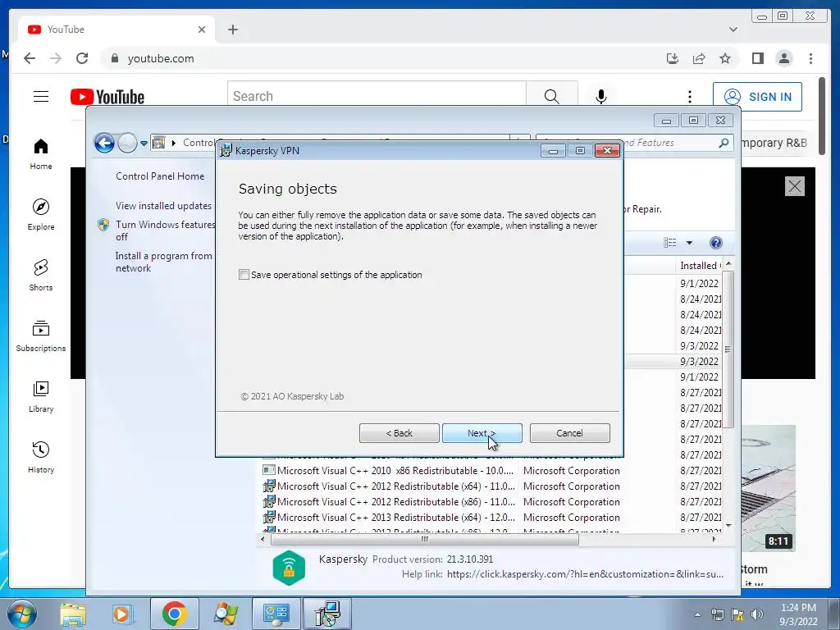Click the programs list vertical scrollbar

(728, 349)
